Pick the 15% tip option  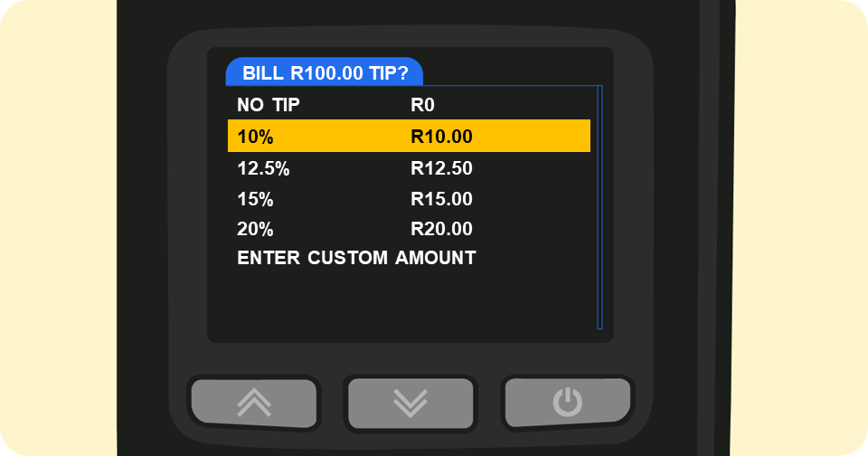pos(255,199)
